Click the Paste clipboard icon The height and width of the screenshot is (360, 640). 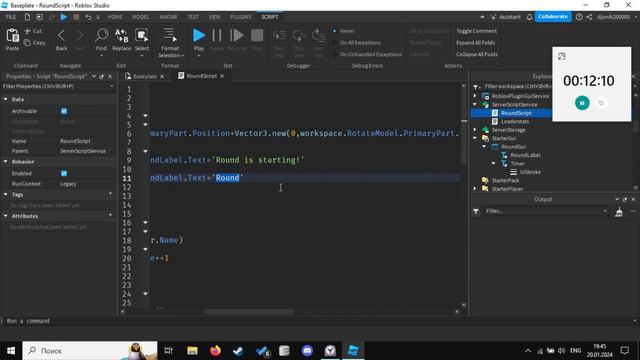(12, 36)
